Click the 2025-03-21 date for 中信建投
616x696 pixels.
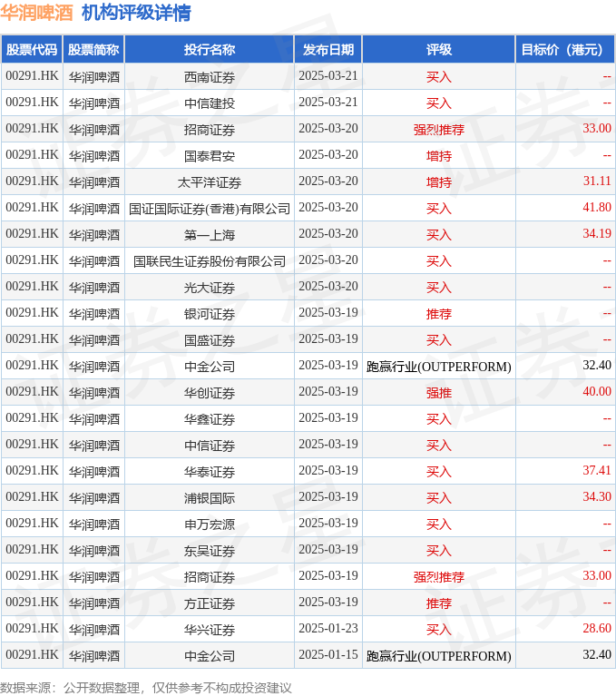(328, 103)
